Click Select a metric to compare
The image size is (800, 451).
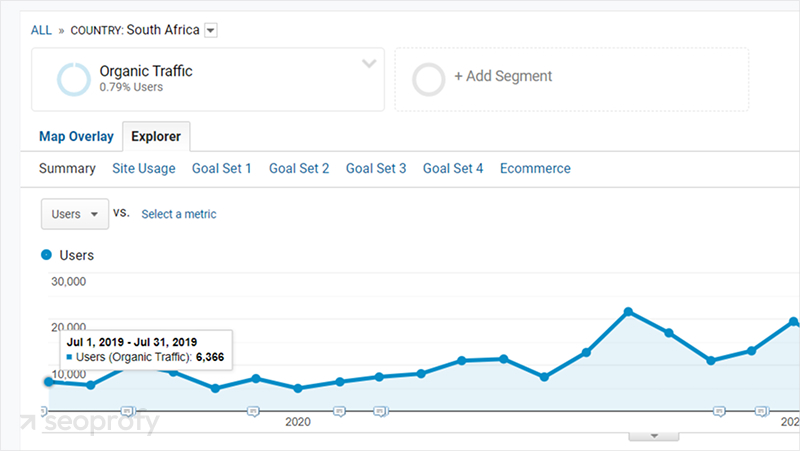[x=179, y=214]
